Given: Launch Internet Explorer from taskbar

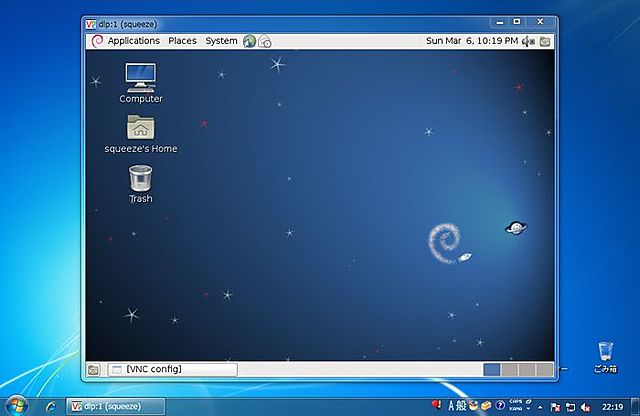Looking at the screenshot, I should coord(51,406).
